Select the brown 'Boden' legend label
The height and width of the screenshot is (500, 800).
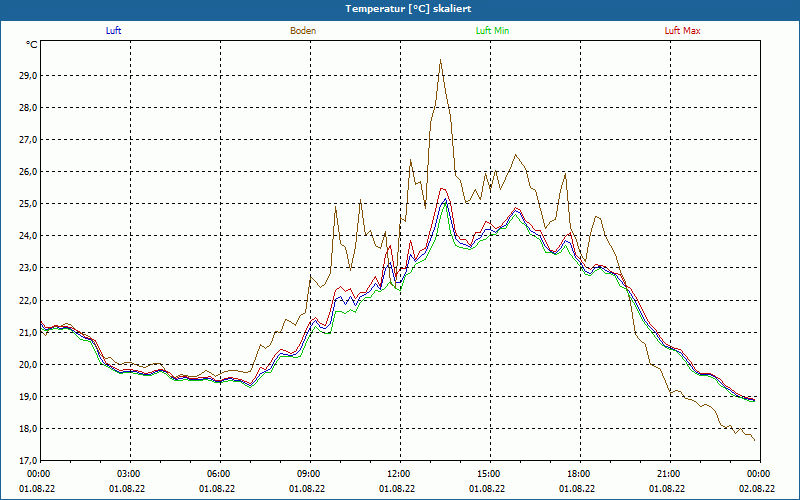303,31
